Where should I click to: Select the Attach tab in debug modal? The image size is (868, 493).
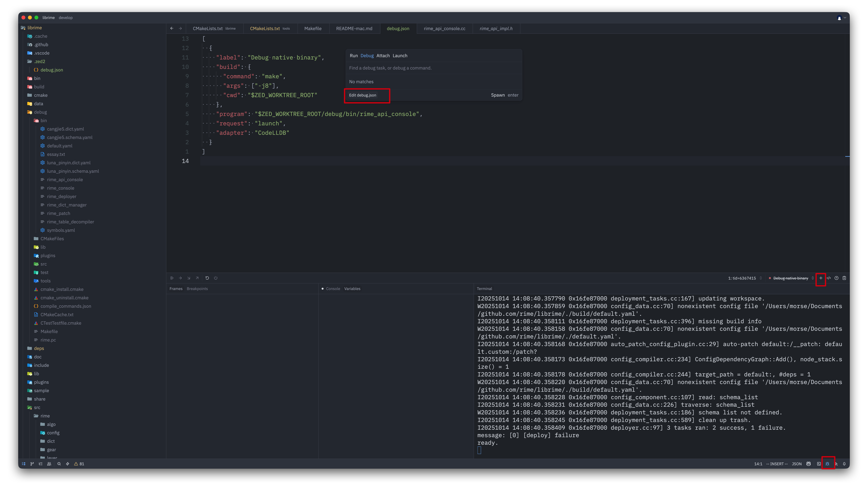point(383,55)
